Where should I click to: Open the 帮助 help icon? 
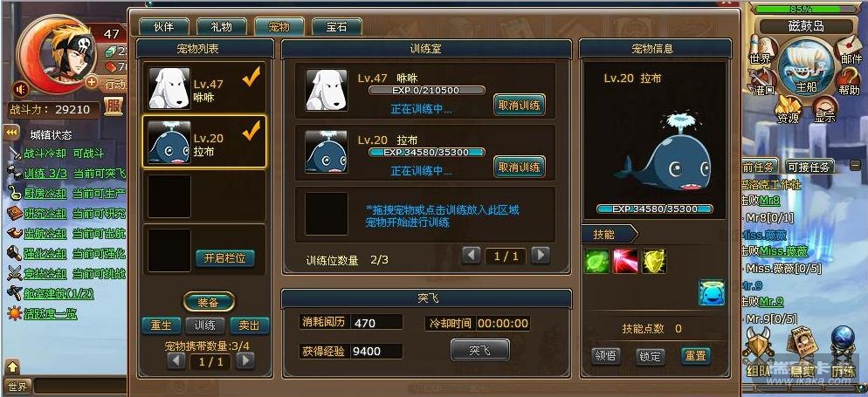pos(848,83)
